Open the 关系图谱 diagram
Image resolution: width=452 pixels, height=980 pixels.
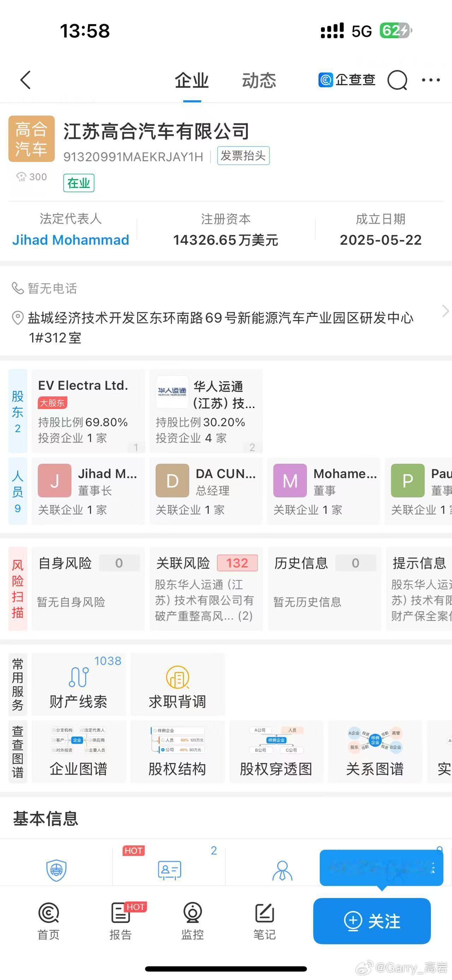pos(375,751)
